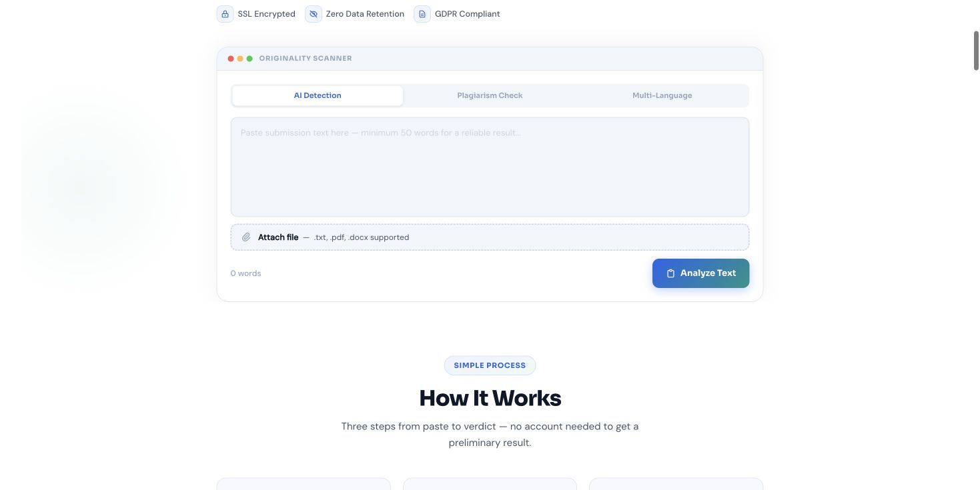
Task: Click the yellow dot in scanner header
Action: 240,59
